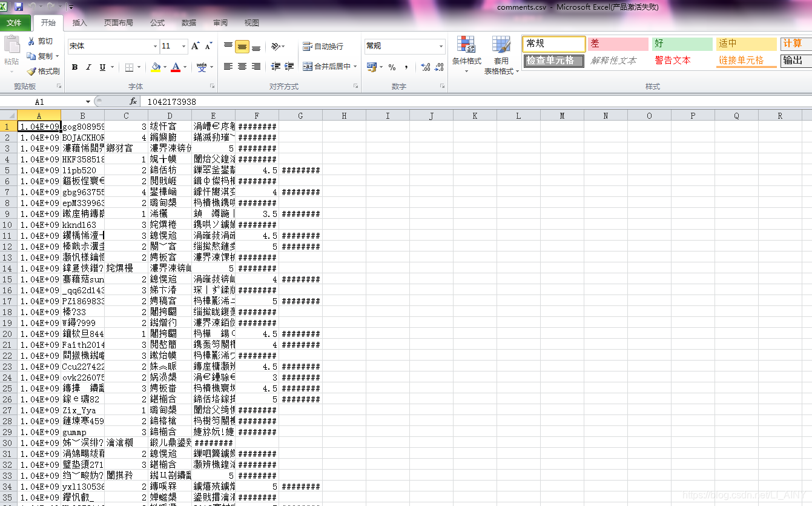812x506 pixels.
Task: Switch to Page Layout (页面布局) tab
Action: (118, 23)
